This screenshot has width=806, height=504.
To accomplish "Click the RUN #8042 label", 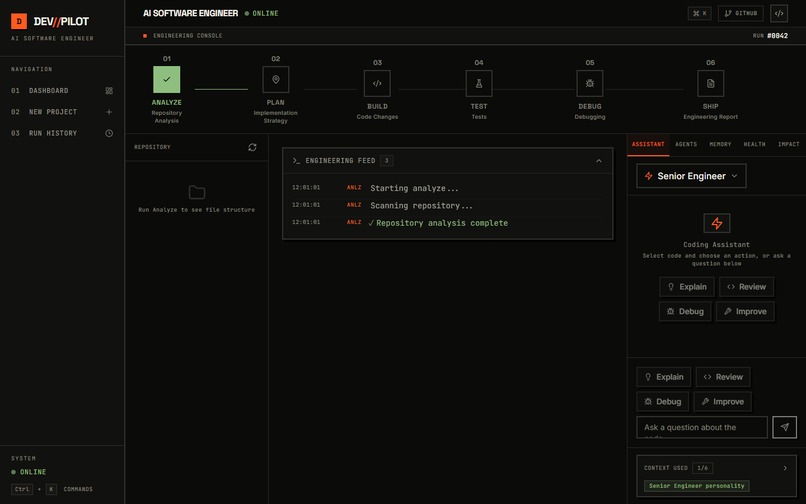I will click(x=770, y=35).
